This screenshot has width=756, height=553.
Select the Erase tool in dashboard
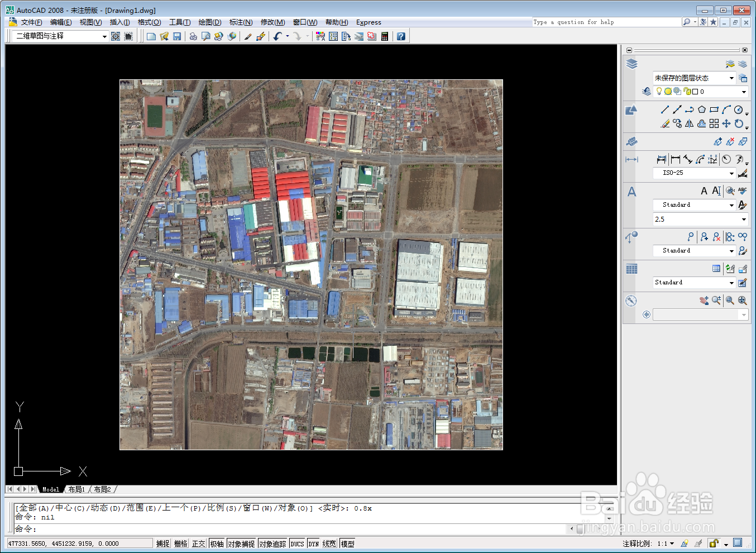pos(664,123)
